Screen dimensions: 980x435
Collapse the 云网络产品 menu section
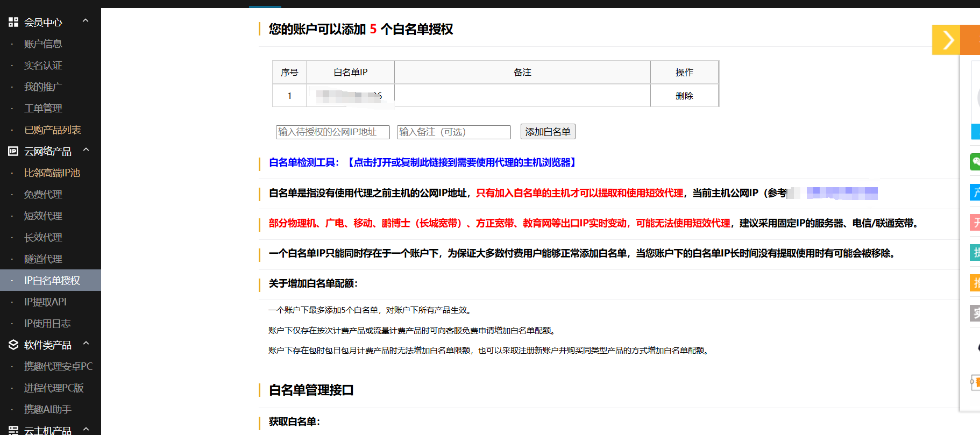86,149
